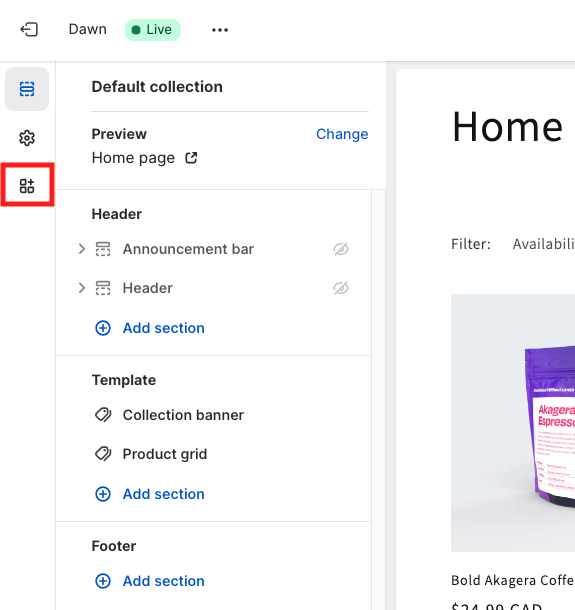Screen dimensions: 575x610
Task: Select the Announcement bar row
Action: click(213, 249)
